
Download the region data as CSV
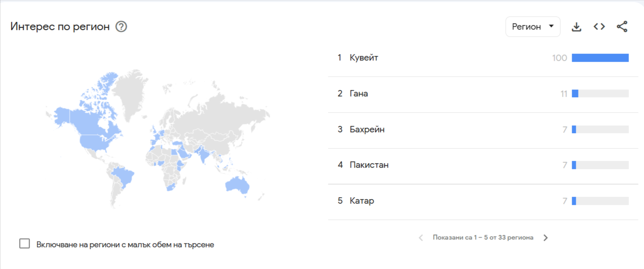pos(576,27)
